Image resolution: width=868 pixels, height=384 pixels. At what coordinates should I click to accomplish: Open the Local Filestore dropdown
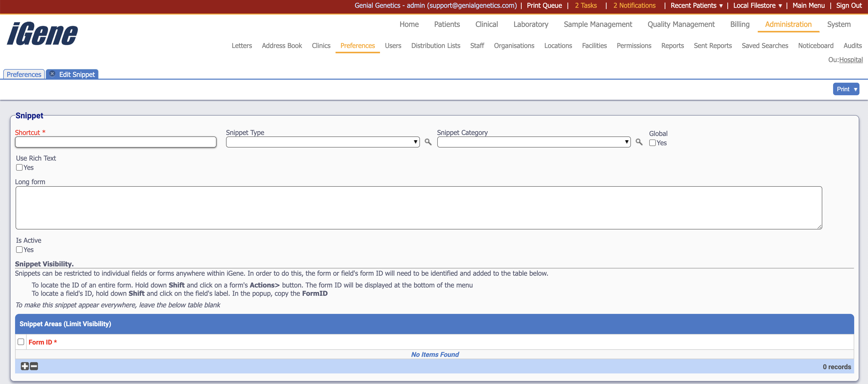pos(757,5)
